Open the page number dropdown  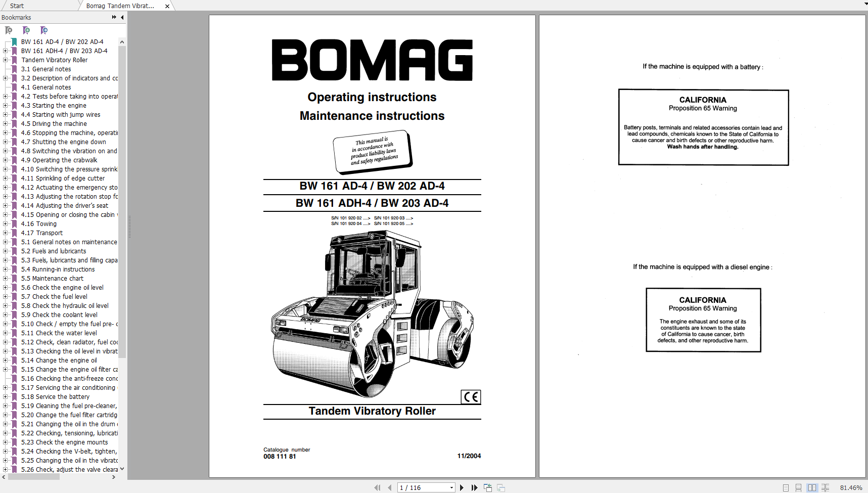451,487
